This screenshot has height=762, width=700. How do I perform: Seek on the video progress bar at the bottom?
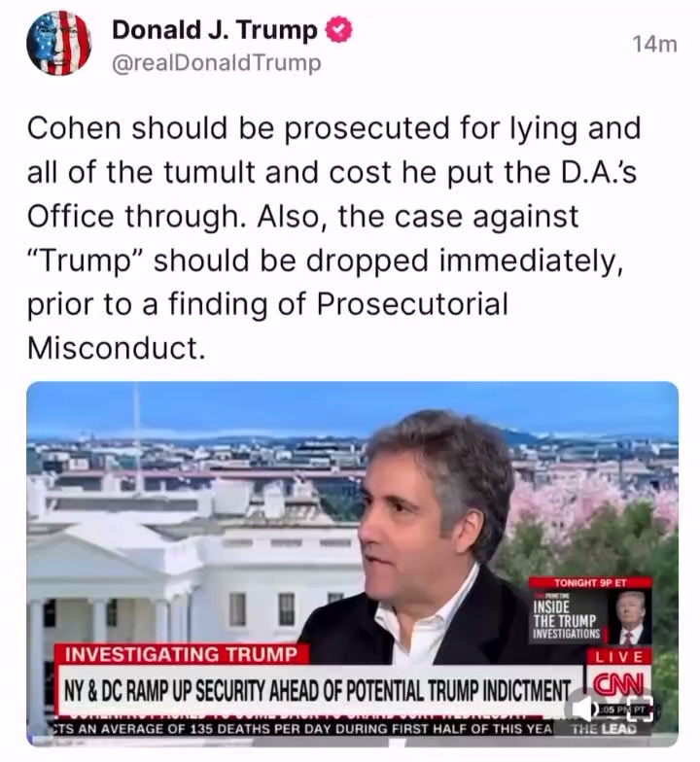point(352,744)
